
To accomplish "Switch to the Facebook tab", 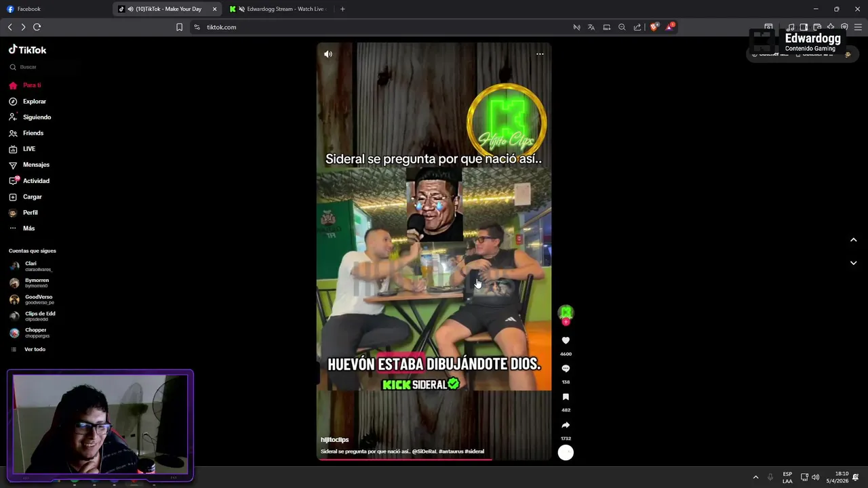I will (57, 9).
